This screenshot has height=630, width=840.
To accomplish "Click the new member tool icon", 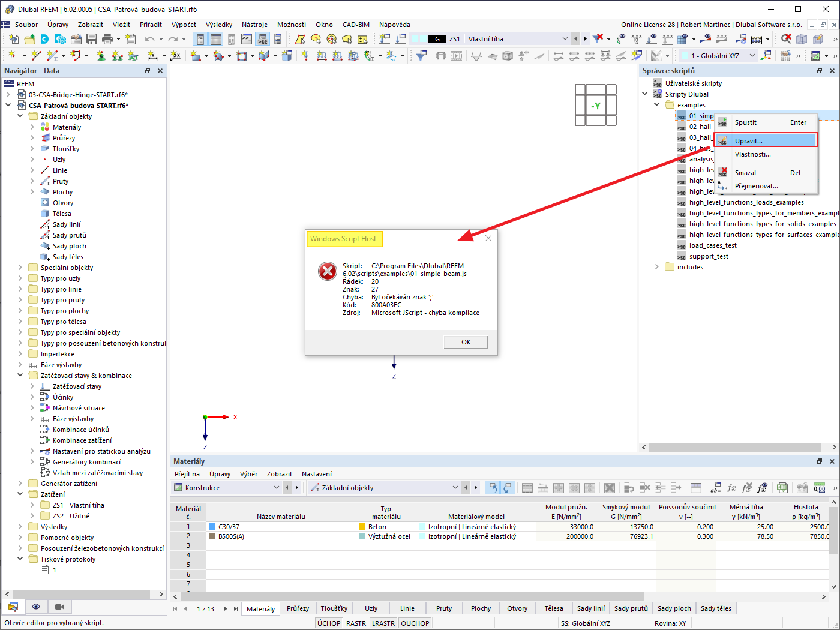I will [x=52, y=56].
